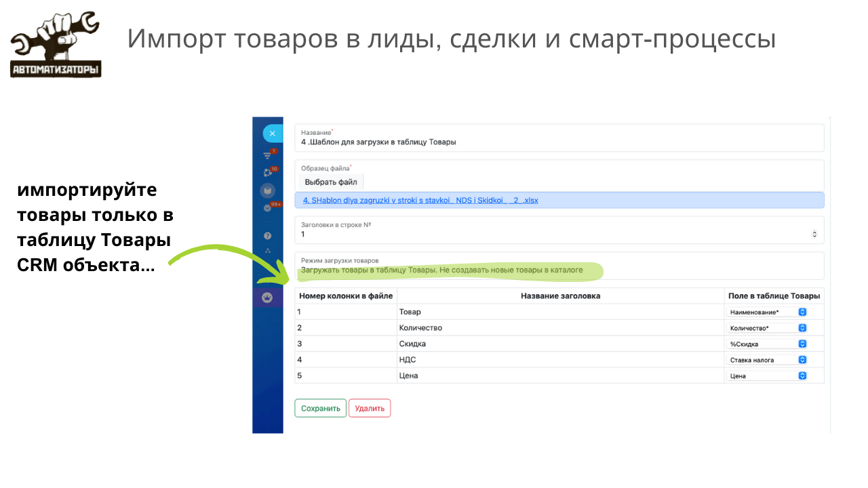The image size is (868, 488).
Task: Open the Наименование* field dropdown
Action: [x=767, y=312]
